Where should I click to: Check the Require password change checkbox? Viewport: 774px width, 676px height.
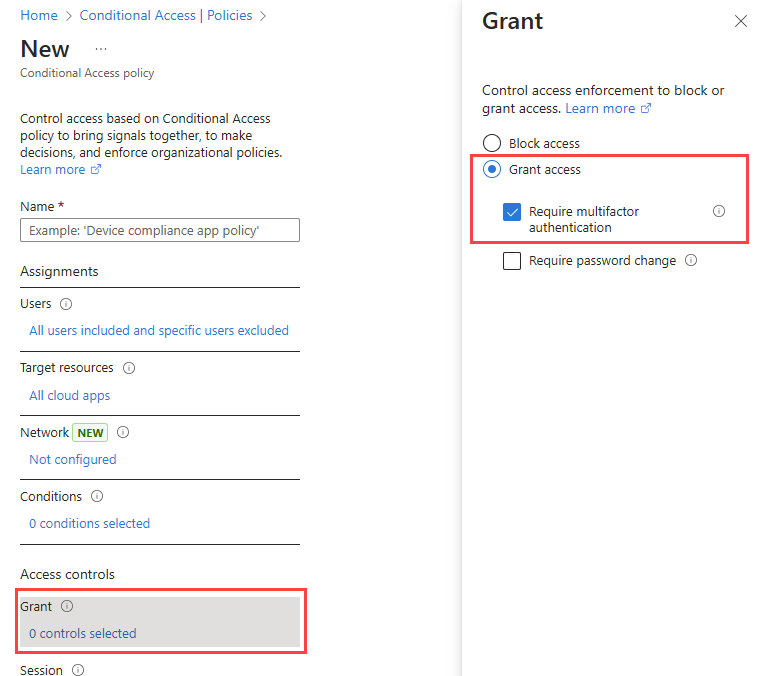pos(512,261)
